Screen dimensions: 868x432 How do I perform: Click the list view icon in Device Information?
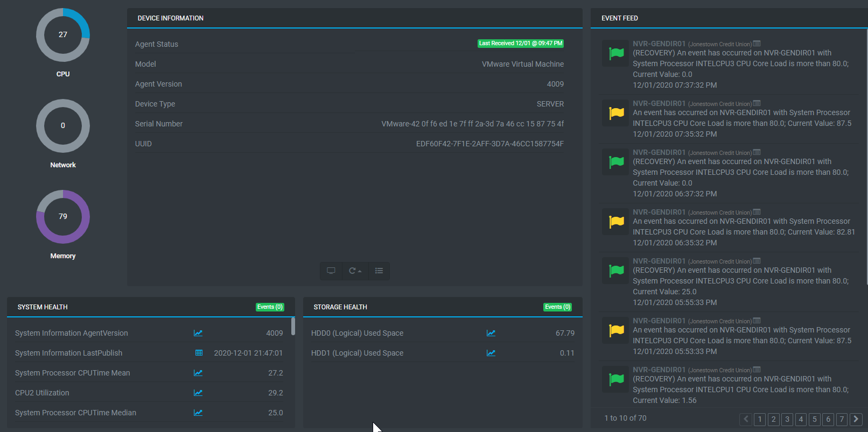(x=379, y=271)
